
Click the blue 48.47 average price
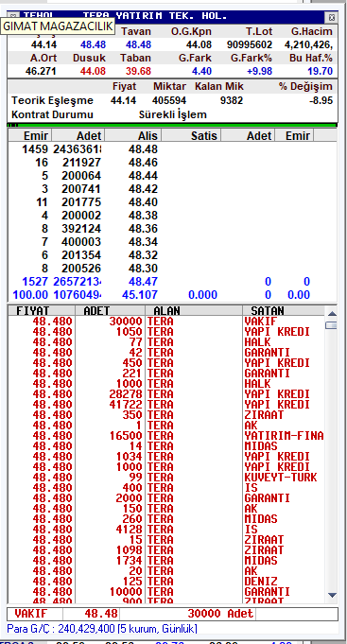pos(143,282)
